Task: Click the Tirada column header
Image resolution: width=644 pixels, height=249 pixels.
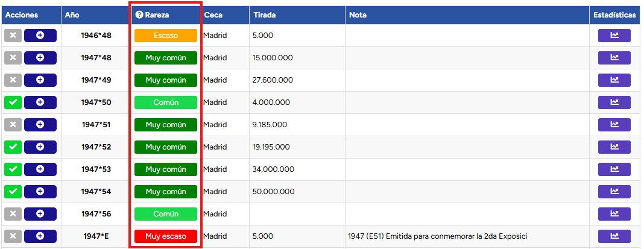Action: 265,15
